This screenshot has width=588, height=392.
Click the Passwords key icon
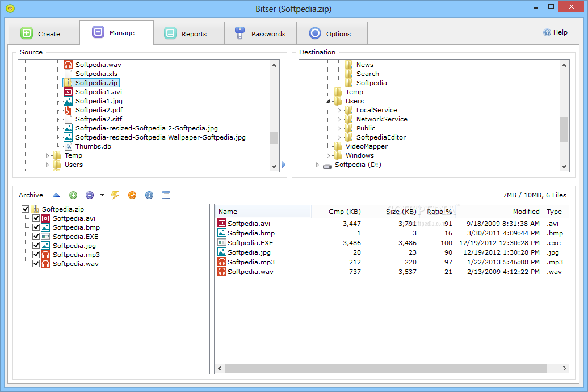(240, 33)
